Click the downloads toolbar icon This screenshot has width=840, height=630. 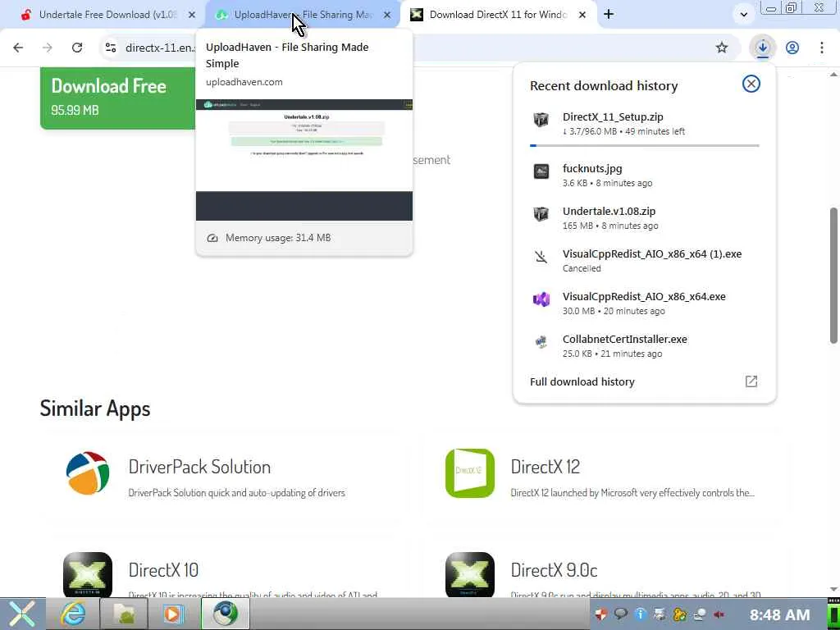point(762,48)
